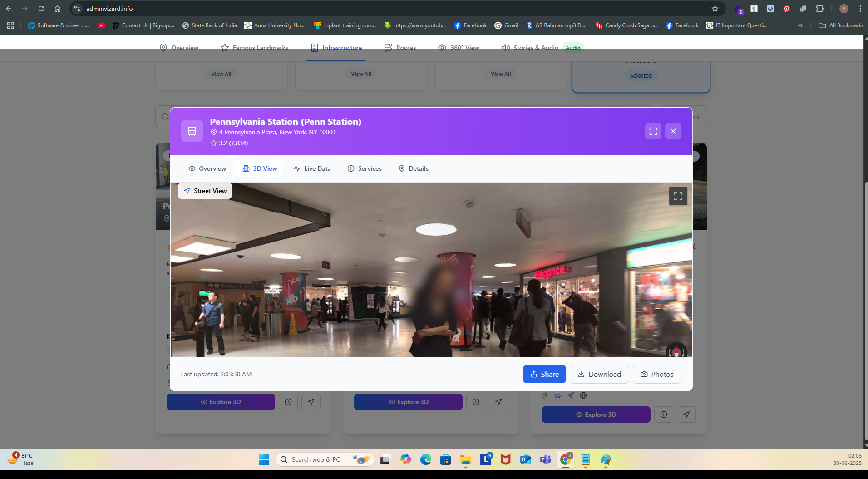Viewport: 868px width, 479px height.
Task: Reload the page
Action: point(41,9)
